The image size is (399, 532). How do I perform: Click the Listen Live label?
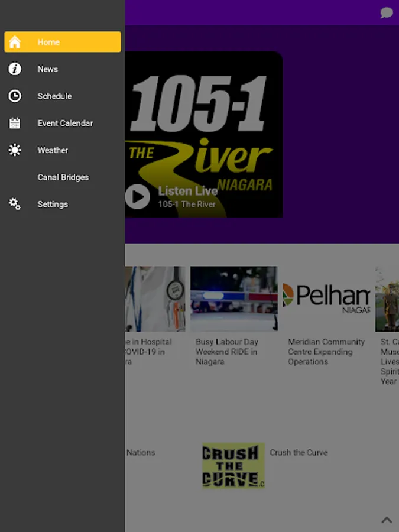[x=187, y=191]
